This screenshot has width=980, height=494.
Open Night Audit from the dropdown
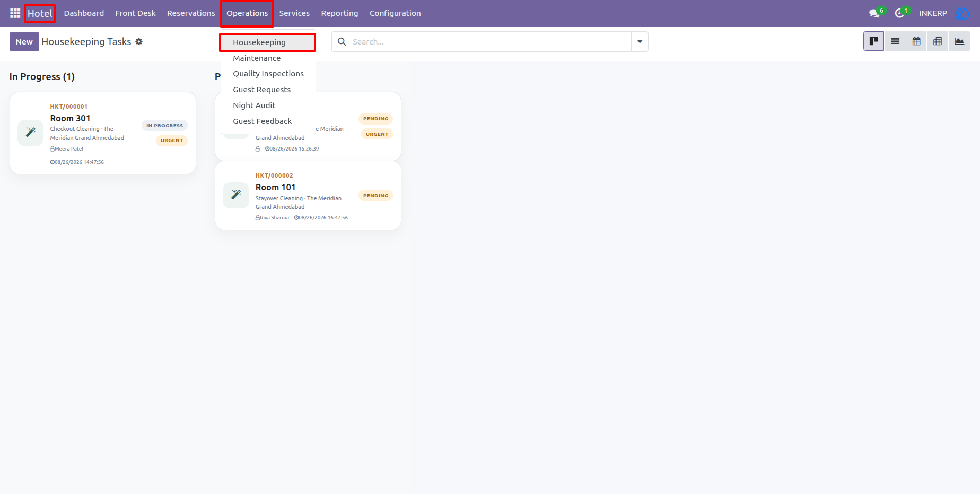click(x=268, y=105)
